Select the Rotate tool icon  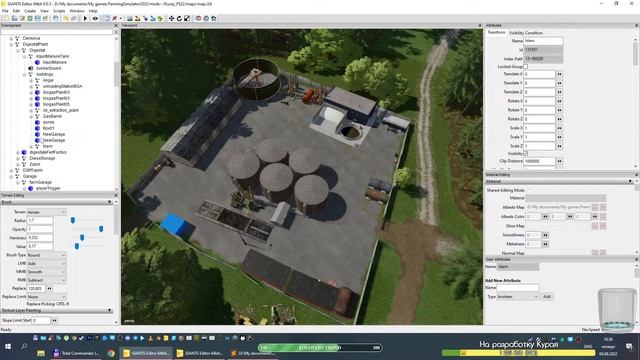[x=179, y=18]
